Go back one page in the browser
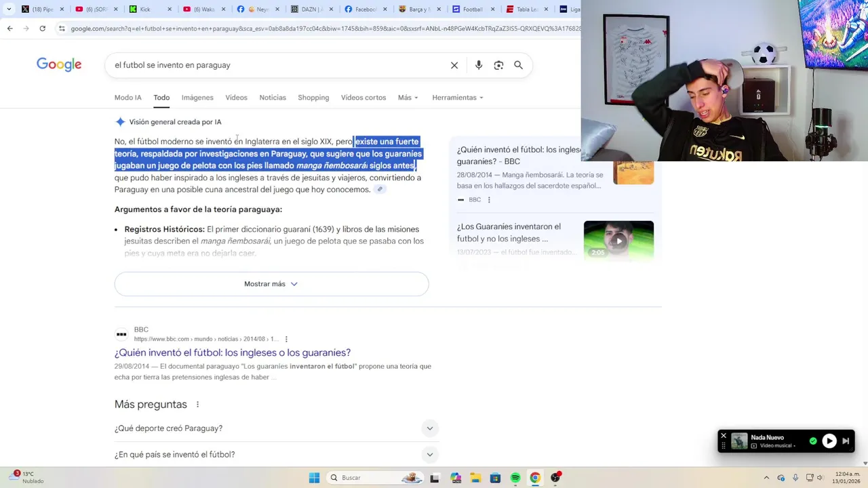Viewport: 868px width, 488px height. [x=9, y=28]
